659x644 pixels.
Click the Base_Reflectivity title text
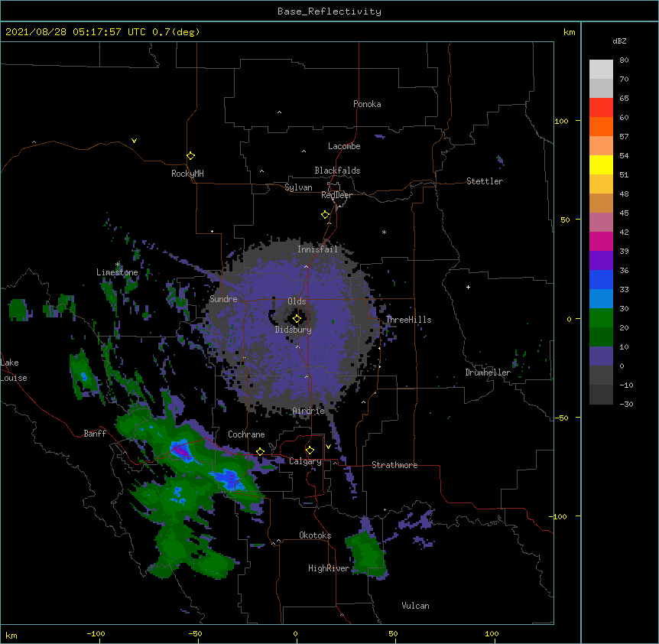click(329, 11)
